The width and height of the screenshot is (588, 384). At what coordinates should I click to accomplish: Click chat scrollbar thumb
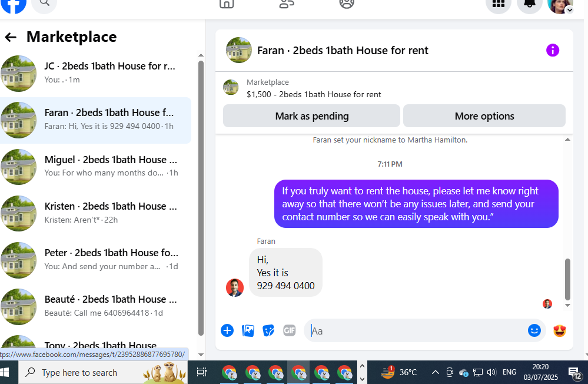[567, 279]
